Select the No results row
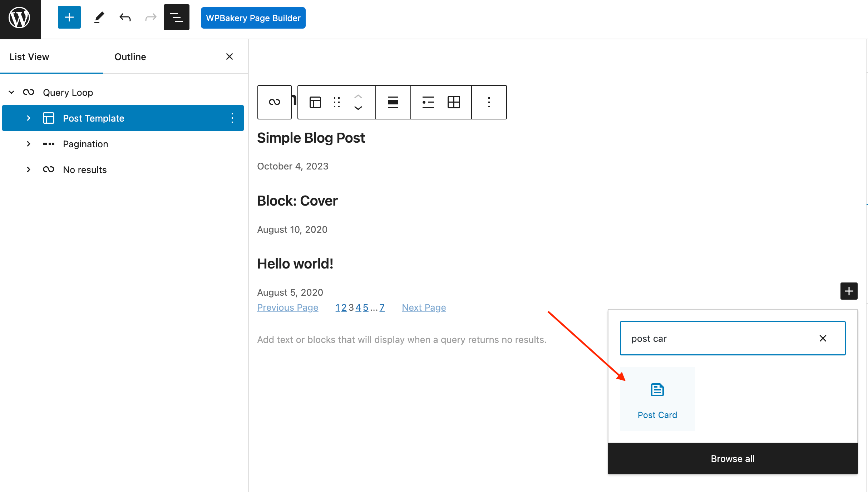868x492 pixels. click(123, 169)
